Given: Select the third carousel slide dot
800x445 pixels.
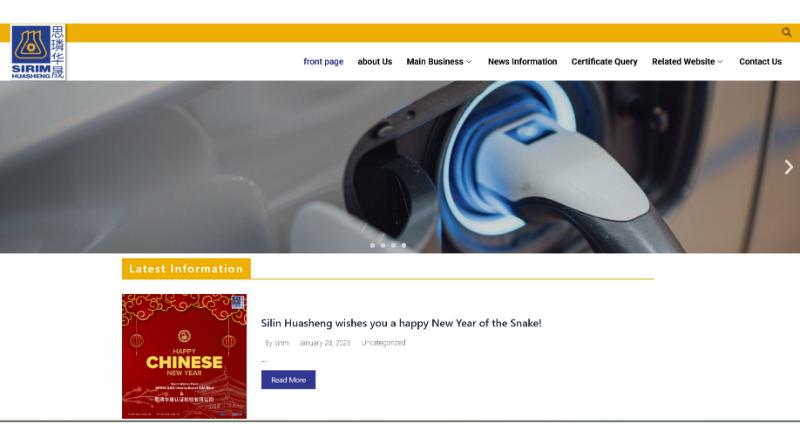Looking at the screenshot, I should tap(393, 245).
